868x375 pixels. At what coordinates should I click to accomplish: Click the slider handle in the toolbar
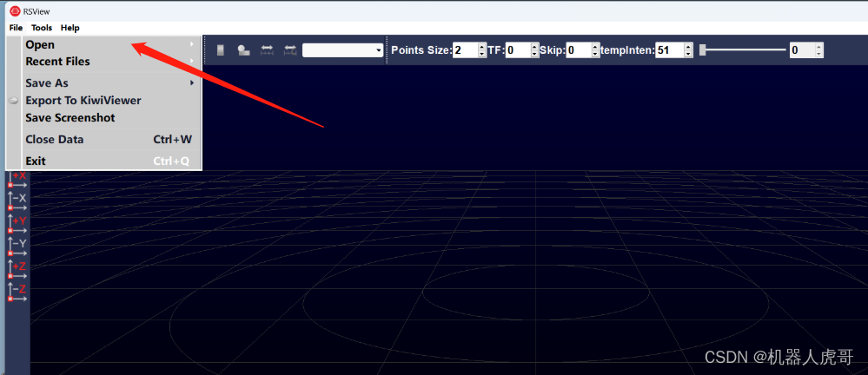click(703, 50)
